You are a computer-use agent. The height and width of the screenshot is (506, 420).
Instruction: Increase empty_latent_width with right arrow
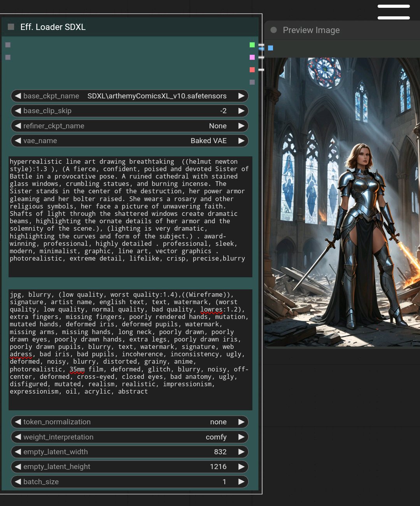pos(241,452)
